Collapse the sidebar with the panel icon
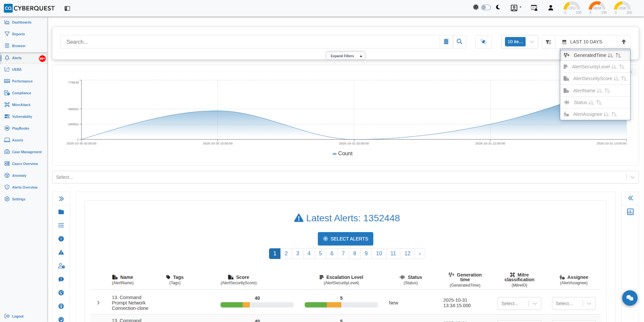 point(67,8)
